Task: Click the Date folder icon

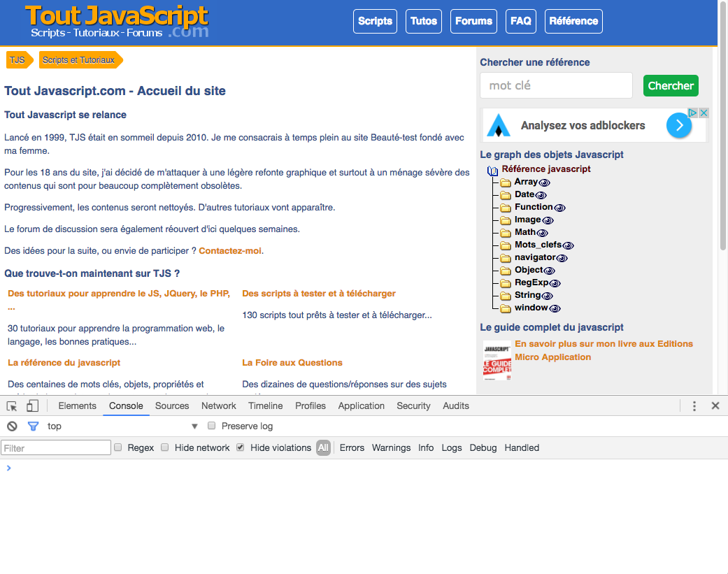Action: (x=506, y=195)
